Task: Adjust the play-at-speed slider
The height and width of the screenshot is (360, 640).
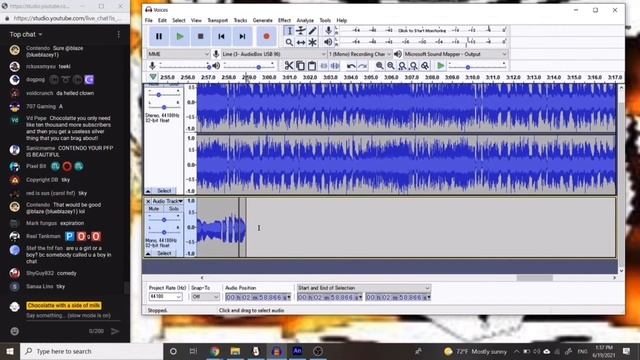Action: pyautogui.click(x=477, y=66)
